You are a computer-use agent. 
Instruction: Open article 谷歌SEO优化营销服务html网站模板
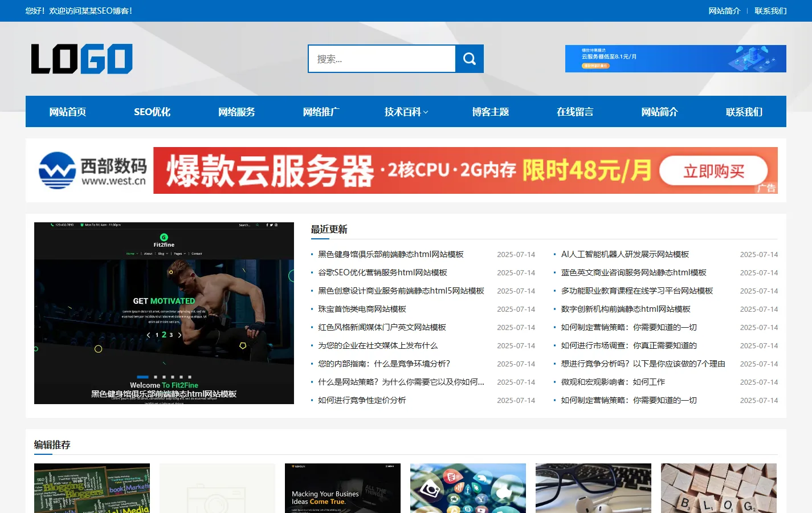pos(382,272)
